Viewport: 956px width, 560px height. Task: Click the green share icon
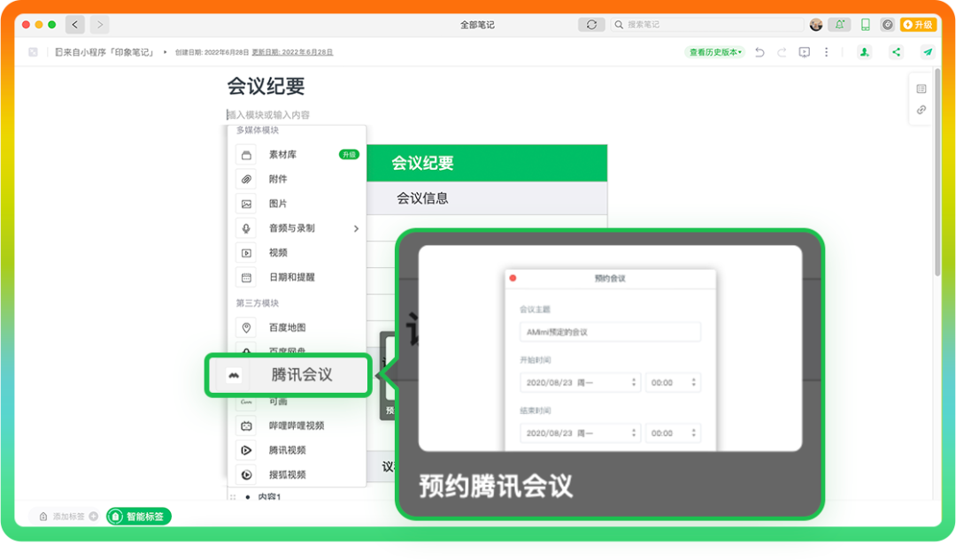(896, 52)
